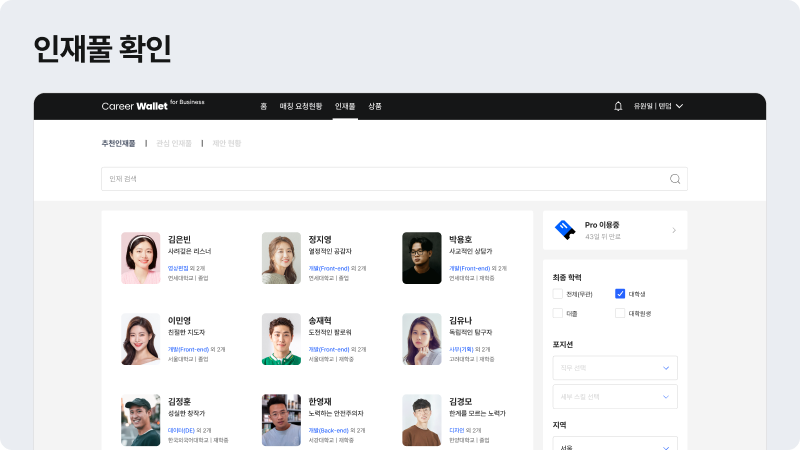Open the notification bell

click(618, 106)
